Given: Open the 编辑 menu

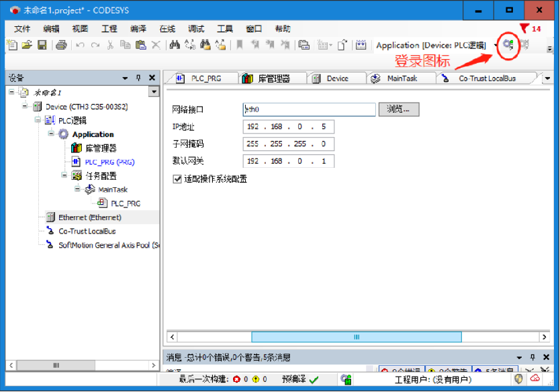Looking at the screenshot, I should tap(51, 29).
